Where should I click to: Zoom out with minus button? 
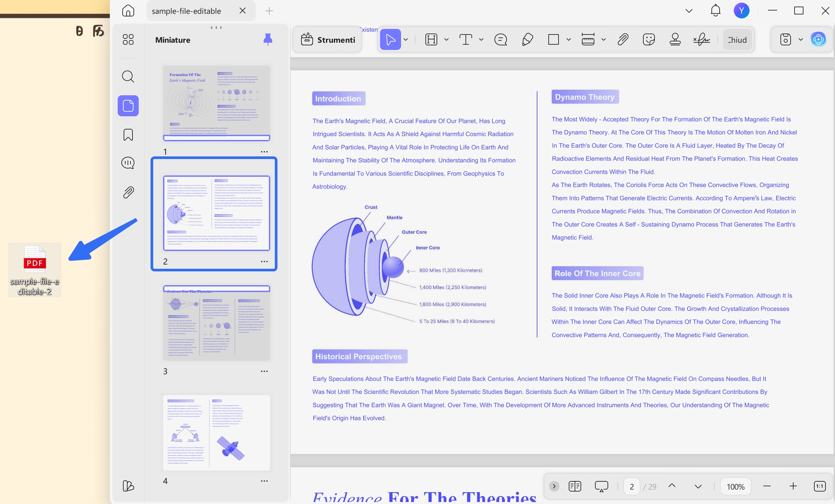point(767,486)
